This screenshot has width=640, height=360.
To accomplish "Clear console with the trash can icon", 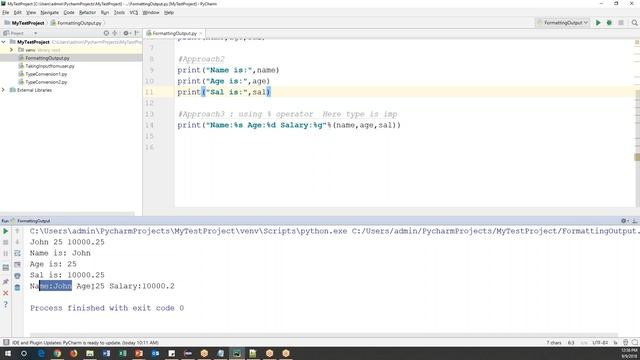I will click(17, 288).
